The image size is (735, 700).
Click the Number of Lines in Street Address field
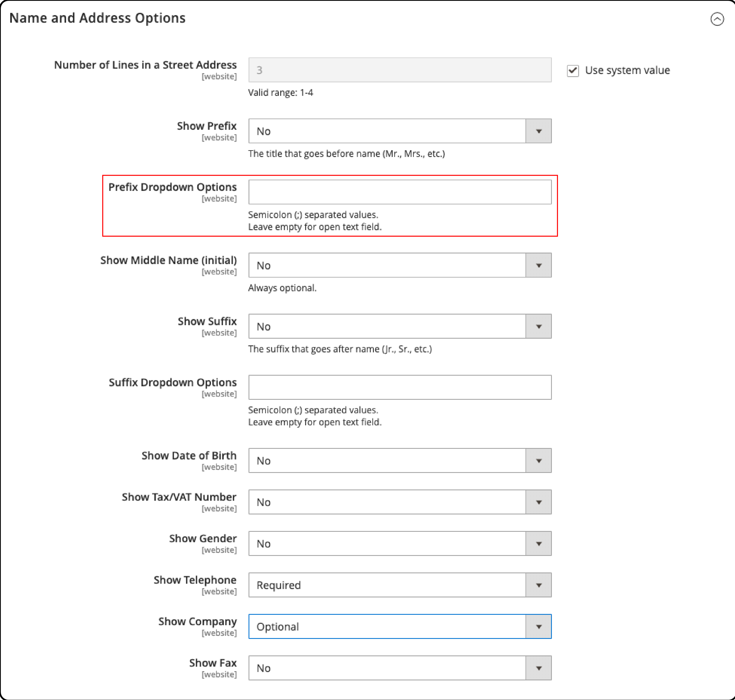click(x=400, y=70)
